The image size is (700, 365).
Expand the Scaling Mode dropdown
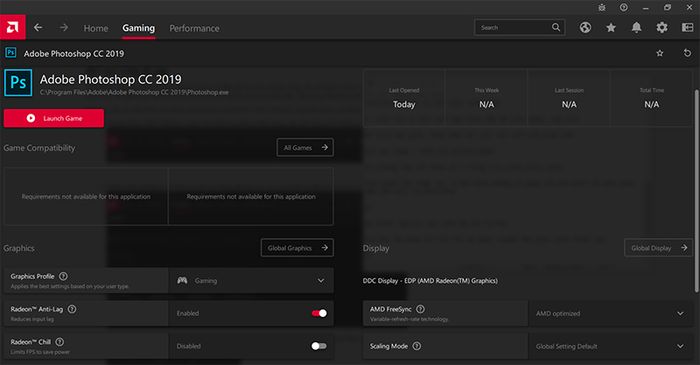click(x=610, y=346)
